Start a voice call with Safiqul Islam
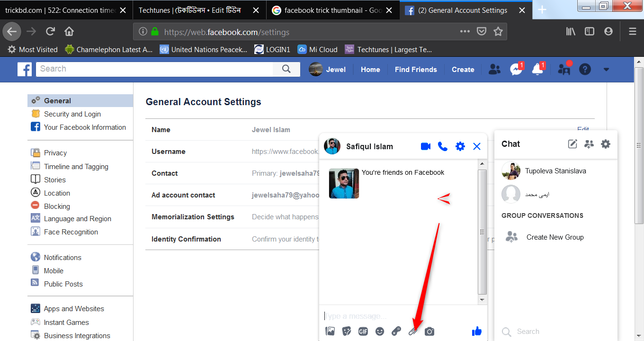This screenshot has width=644, height=341. click(x=443, y=146)
